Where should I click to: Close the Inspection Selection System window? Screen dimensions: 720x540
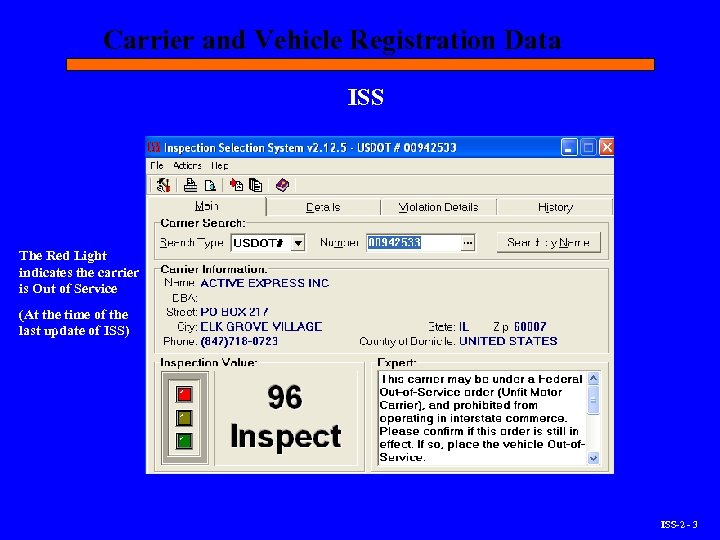[x=607, y=147]
